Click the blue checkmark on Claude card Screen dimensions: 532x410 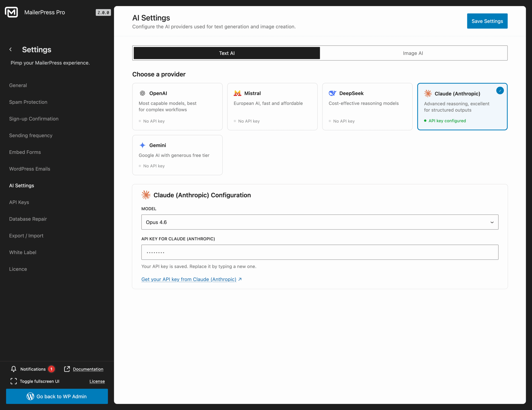coord(500,91)
